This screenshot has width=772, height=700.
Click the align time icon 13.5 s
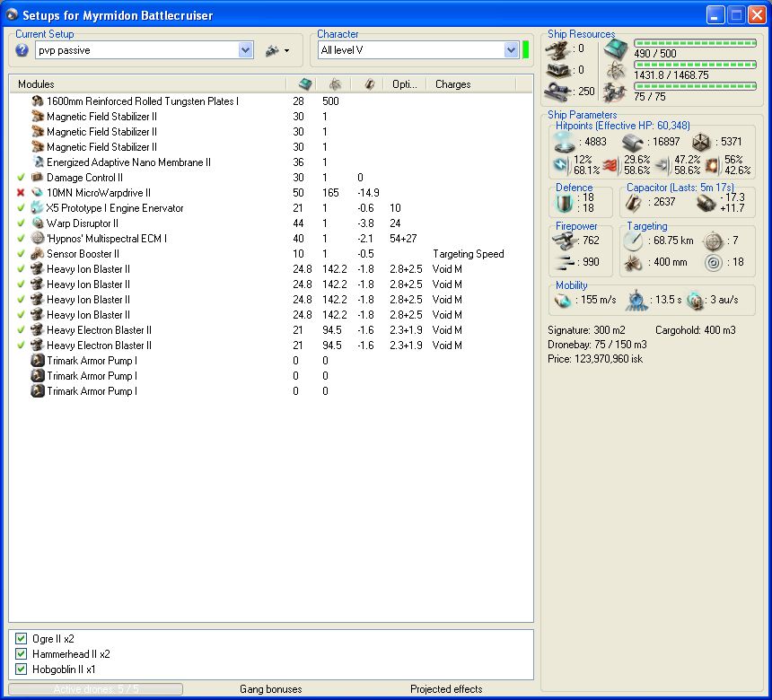tap(636, 300)
